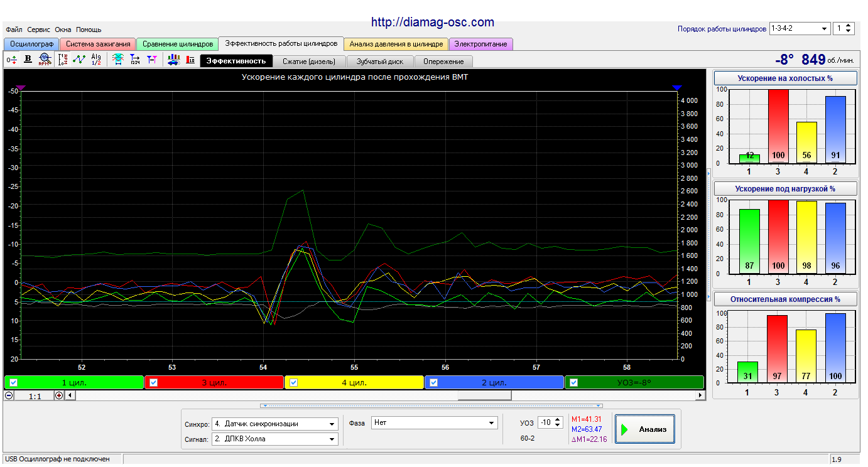Open the Опережение sub-tab
The image size is (868, 467).
[443, 62]
